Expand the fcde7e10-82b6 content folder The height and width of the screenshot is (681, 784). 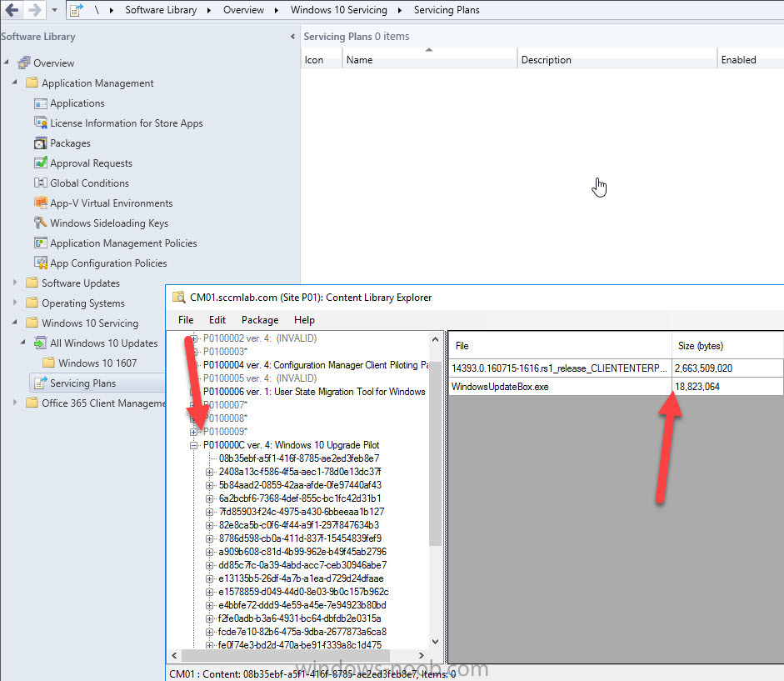(209, 632)
